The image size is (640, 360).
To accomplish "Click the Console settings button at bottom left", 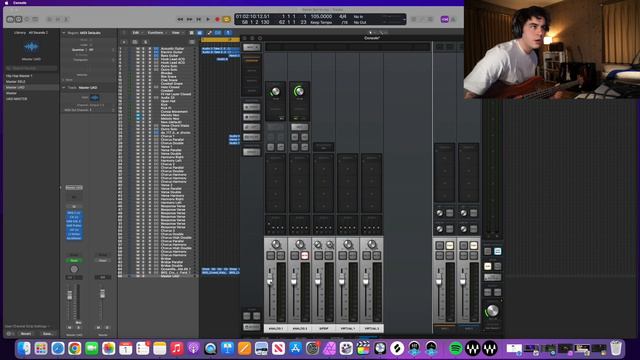I will pos(251,327).
